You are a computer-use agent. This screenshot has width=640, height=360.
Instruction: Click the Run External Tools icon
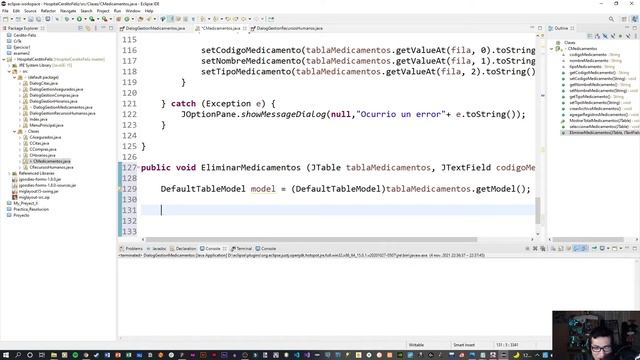click(x=104, y=19)
